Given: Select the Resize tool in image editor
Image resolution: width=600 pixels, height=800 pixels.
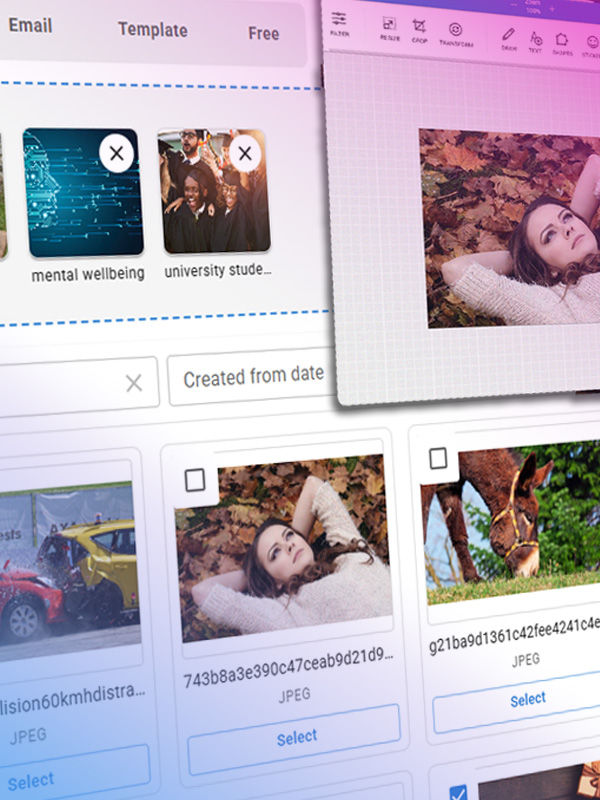Looking at the screenshot, I should click(390, 29).
